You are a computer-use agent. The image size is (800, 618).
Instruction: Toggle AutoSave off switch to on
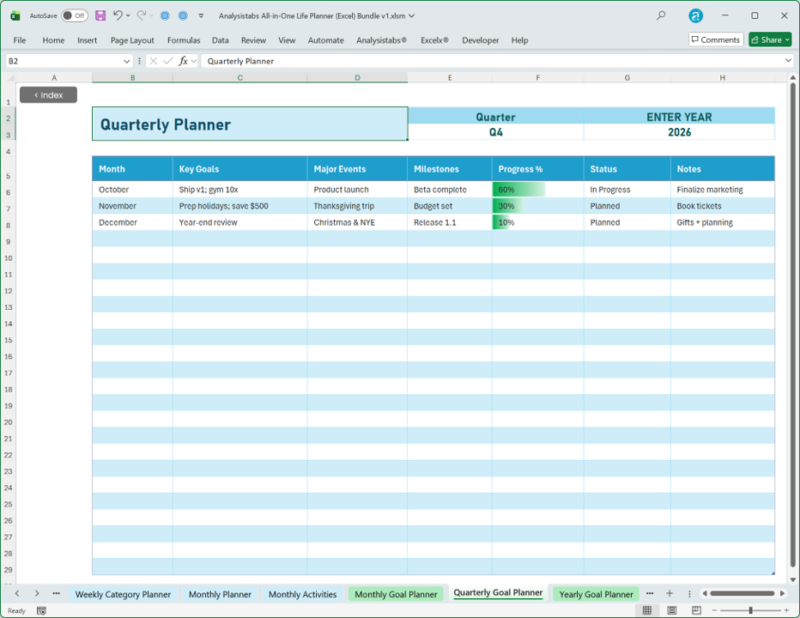(x=73, y=15)
